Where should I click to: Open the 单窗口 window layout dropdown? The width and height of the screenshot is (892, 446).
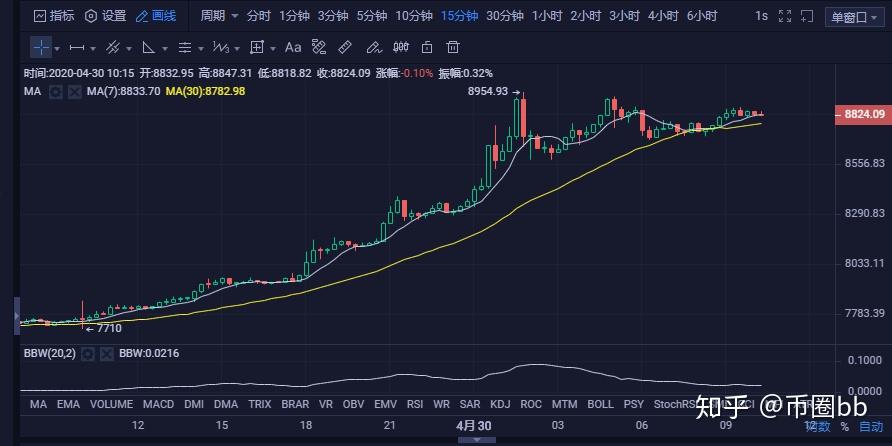pyautogui.click(x=854, y=17)
